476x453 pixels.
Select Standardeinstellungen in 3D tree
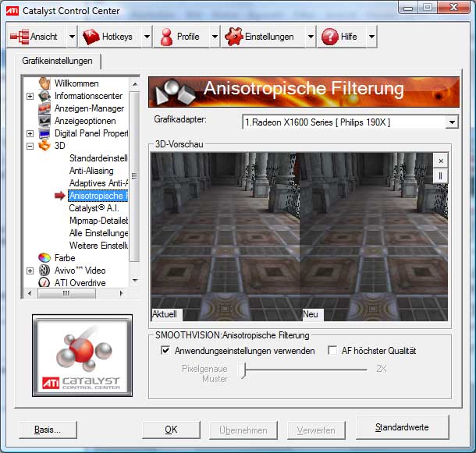coord(98,158)
